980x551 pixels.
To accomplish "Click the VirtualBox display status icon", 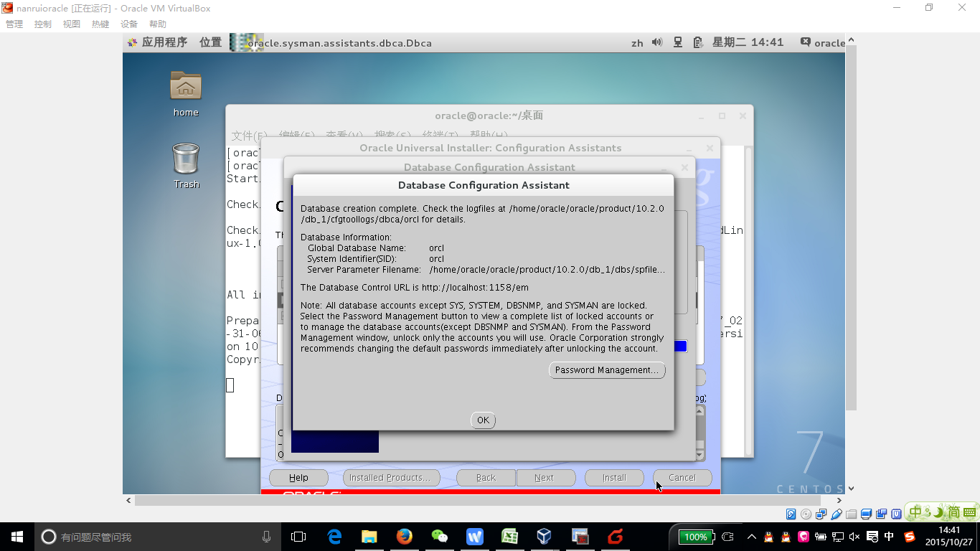I will click(867, 514).
